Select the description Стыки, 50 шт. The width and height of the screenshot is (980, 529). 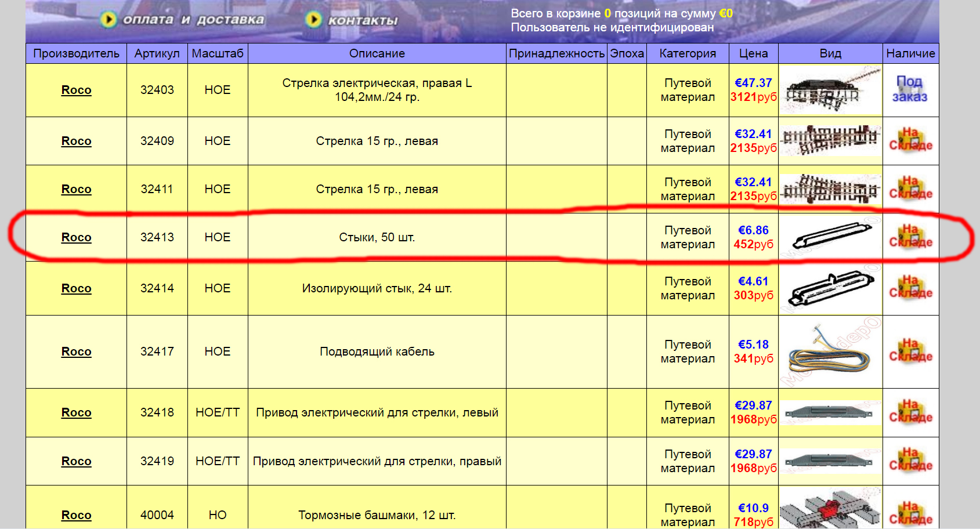tap(377, 237)
